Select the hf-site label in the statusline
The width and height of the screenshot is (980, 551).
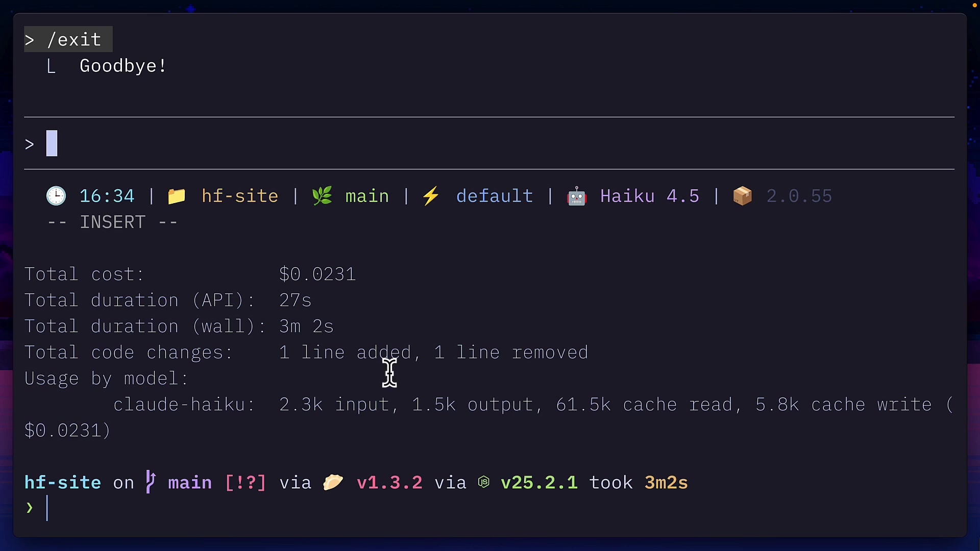240,195
